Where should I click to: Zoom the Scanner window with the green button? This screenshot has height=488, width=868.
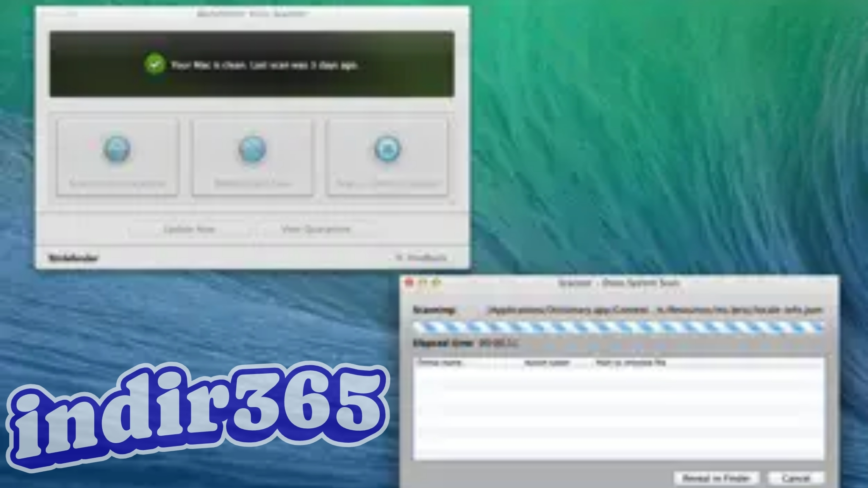point(437,283)
